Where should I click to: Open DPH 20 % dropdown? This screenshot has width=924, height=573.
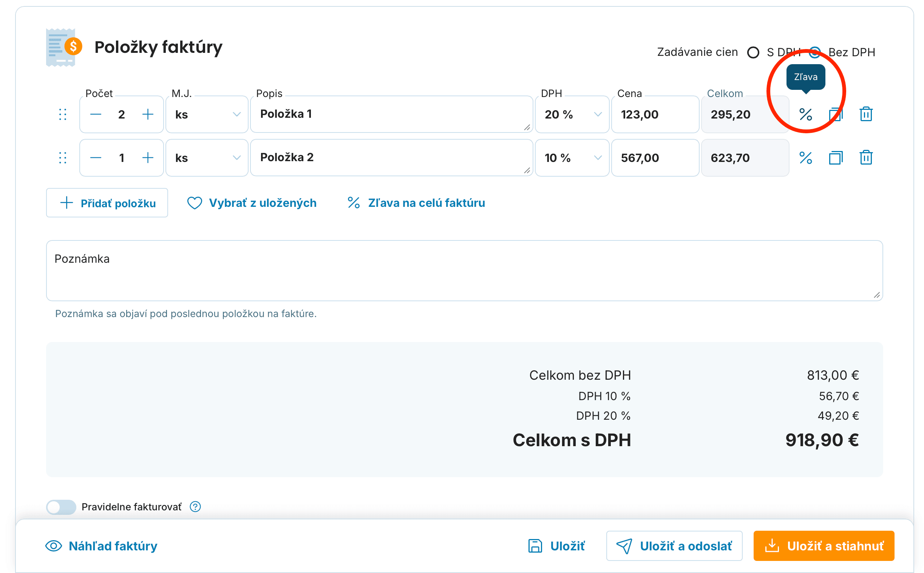click(x=572, y=114)
